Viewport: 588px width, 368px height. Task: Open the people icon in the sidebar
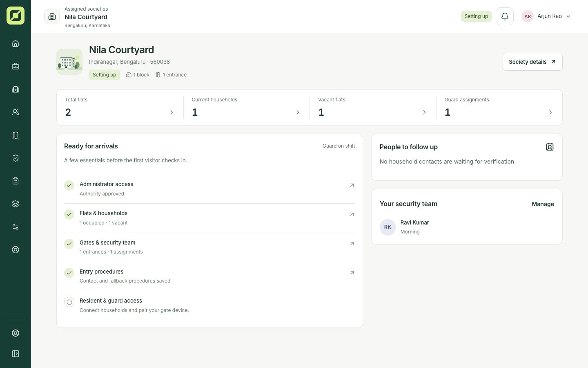click(16, 112)
